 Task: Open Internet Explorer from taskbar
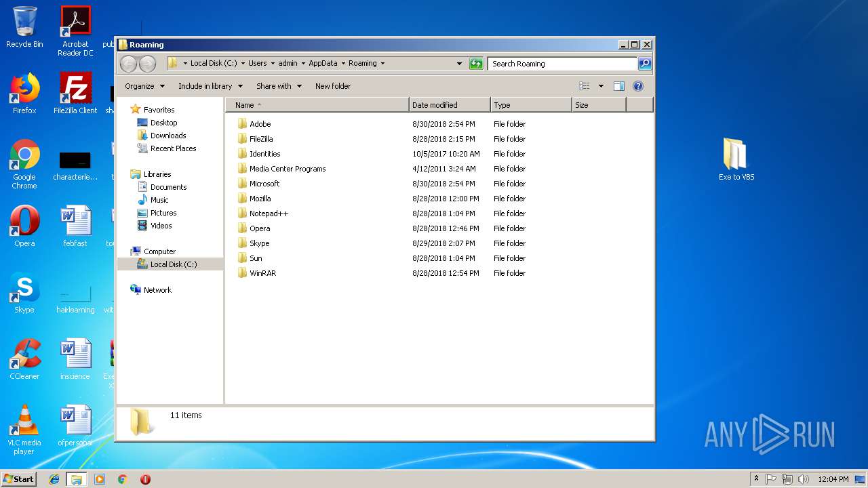tap(54, 479)
